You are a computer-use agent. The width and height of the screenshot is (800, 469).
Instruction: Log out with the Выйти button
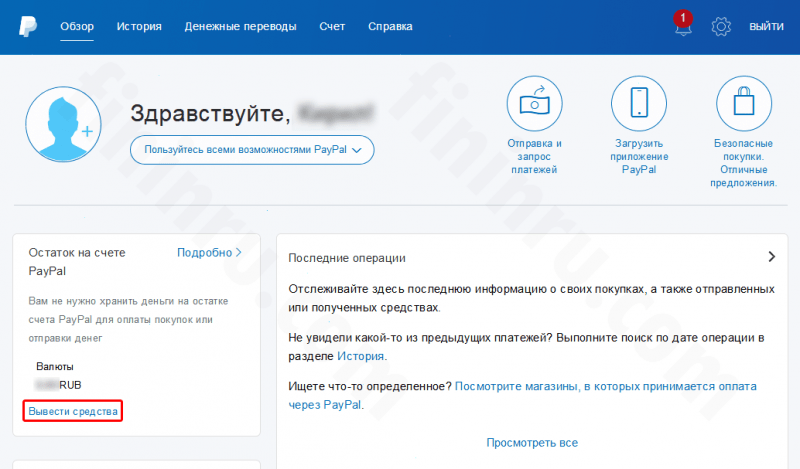(766, 27)
